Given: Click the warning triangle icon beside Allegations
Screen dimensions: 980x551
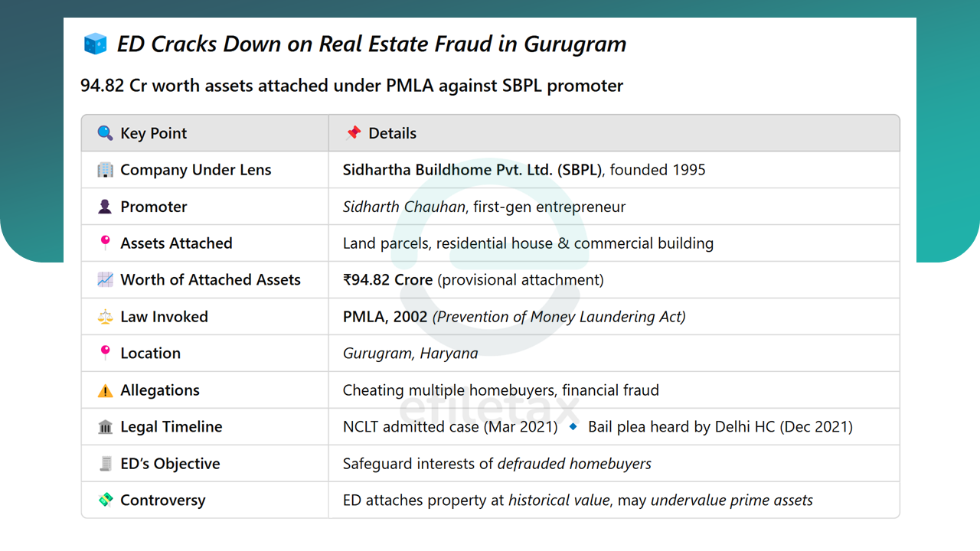Looking at the screenshot, I should coord(105,391).
